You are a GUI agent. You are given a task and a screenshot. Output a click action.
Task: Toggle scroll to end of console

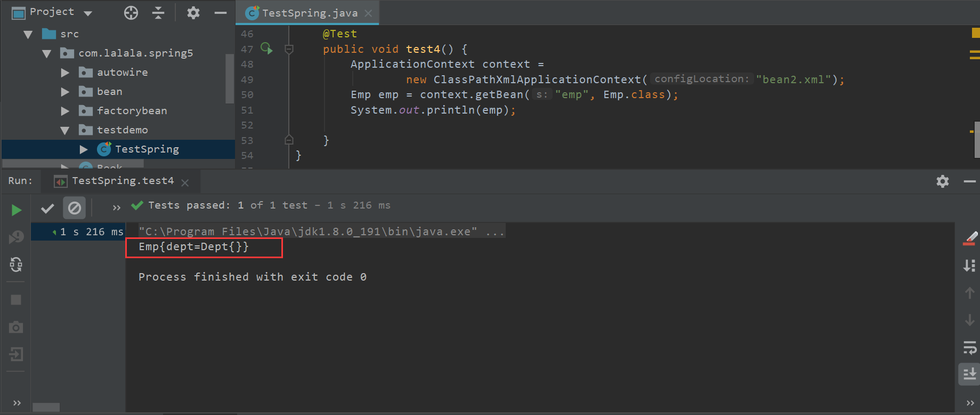pos(970,374)
